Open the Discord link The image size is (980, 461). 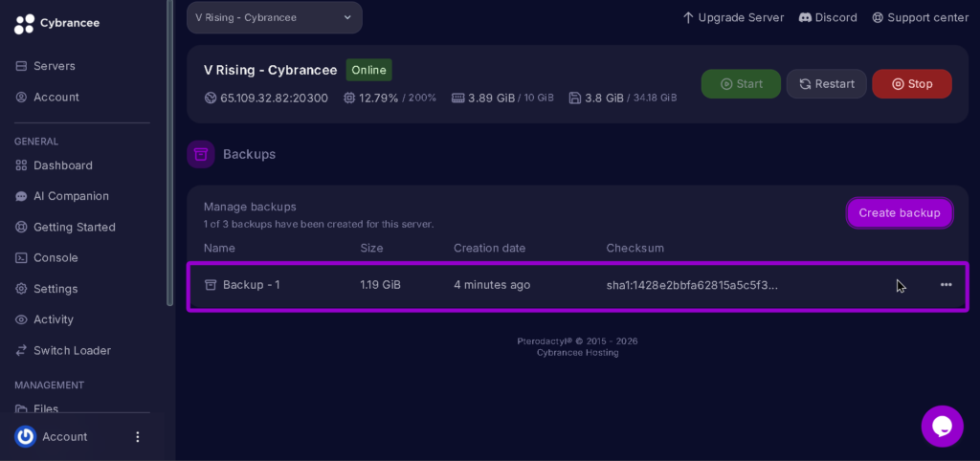[828, 17]
